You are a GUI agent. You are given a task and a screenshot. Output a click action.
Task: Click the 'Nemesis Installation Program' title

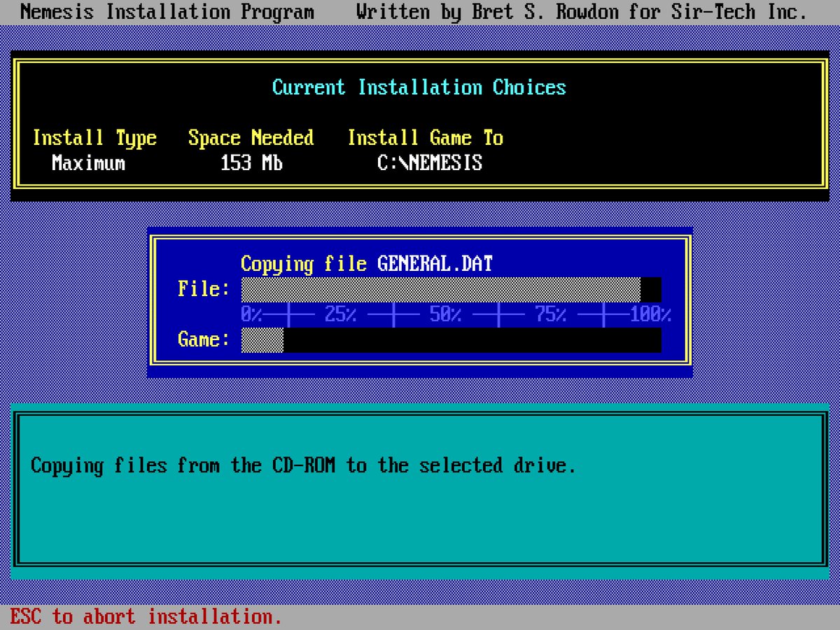point(167,12)
